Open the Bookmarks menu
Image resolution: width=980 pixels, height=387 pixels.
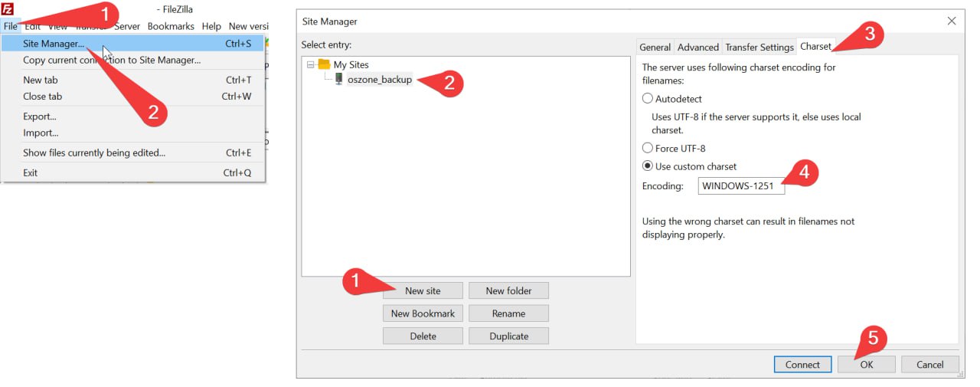click(171, 26)
